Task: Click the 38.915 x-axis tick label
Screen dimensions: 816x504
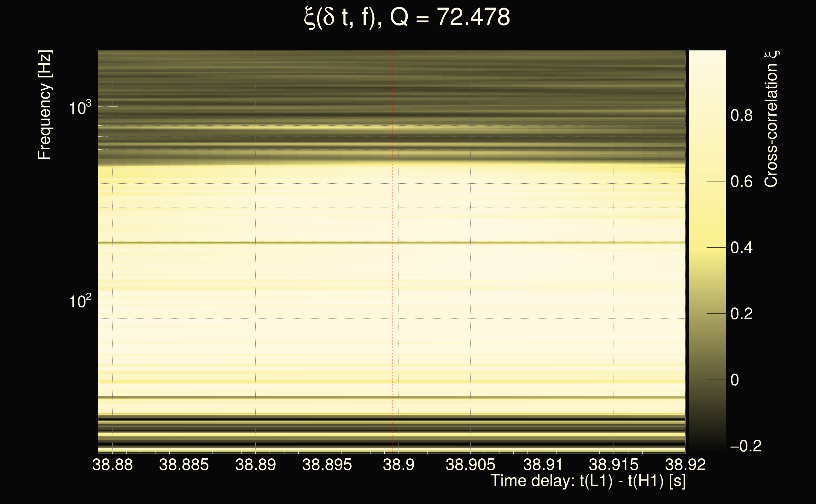Action: 614,465
